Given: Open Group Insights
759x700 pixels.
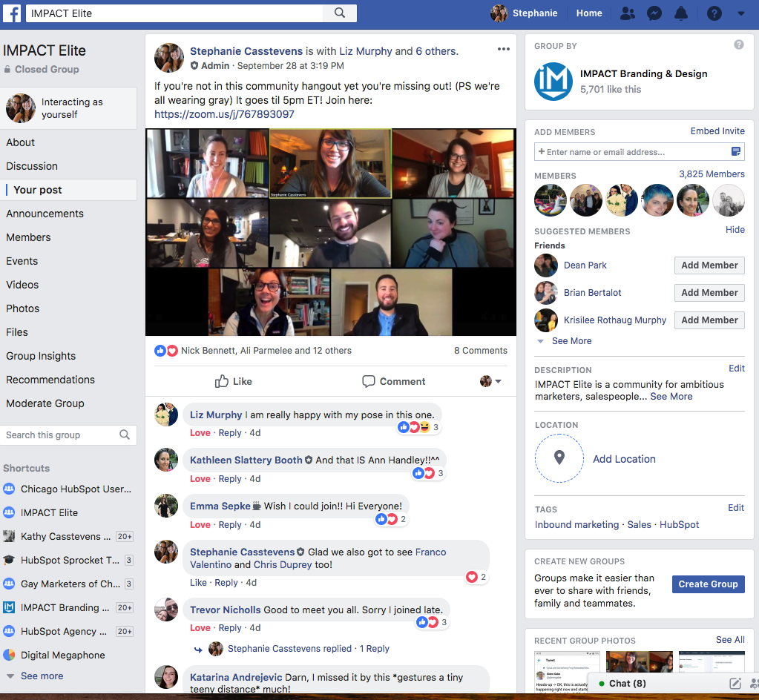Looking at the screenshot, I should (x=41, y=356).
